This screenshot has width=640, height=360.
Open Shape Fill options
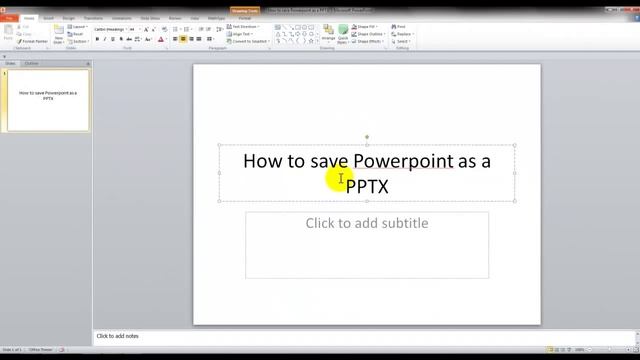(364, 27)
